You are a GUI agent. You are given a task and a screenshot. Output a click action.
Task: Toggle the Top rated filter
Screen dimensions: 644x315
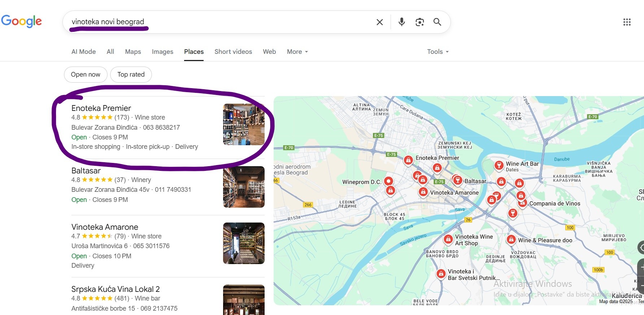click(x=131, y=74)
